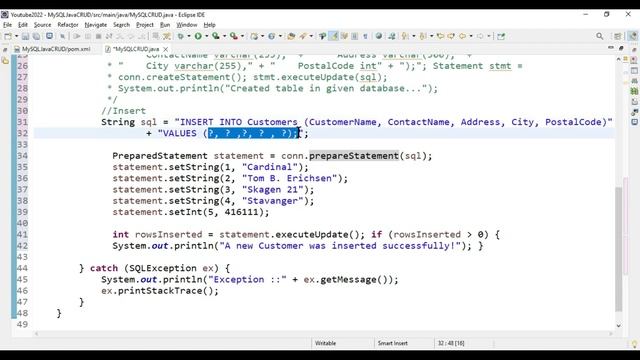Expand the External Tools dropdown arrow
This screenshot has width=640, height=360.
pyautogui.click(x=242, y=36)
